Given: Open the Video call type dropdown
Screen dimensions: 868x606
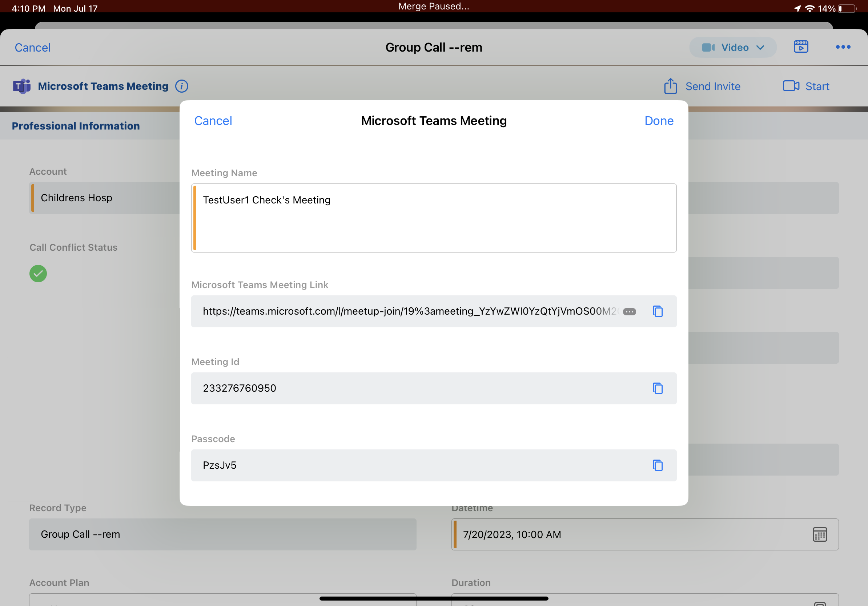Looking at the screenshot, I should tap(733, 47).
